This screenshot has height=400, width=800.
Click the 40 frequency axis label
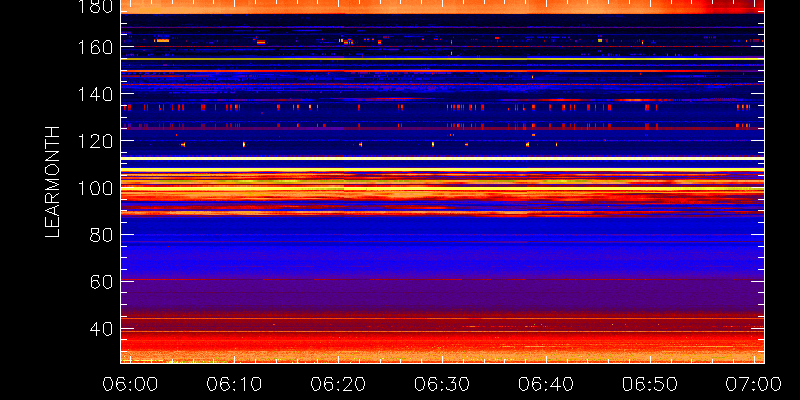coord(102,329)
